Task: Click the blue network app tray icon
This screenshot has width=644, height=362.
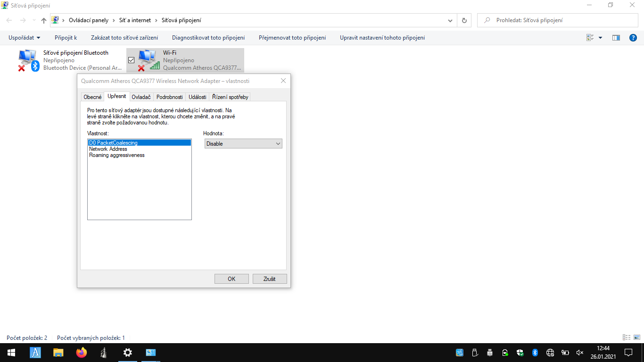Action: point(460,353)
